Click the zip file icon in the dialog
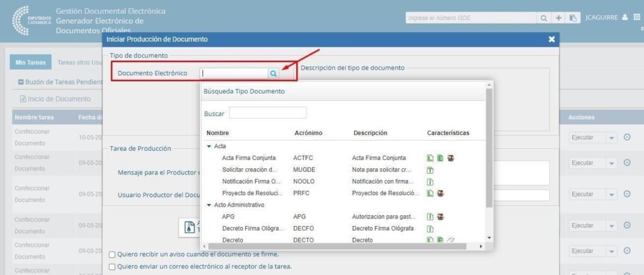This screenshot has width=644, height=275. pyautogui.click(x=189, y=227)
